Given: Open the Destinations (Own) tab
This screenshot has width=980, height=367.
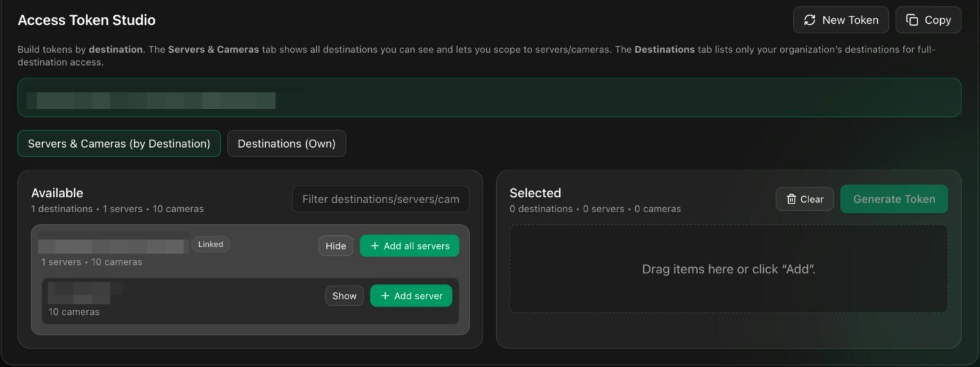Looking at the screenshot, I should [286, 143].
